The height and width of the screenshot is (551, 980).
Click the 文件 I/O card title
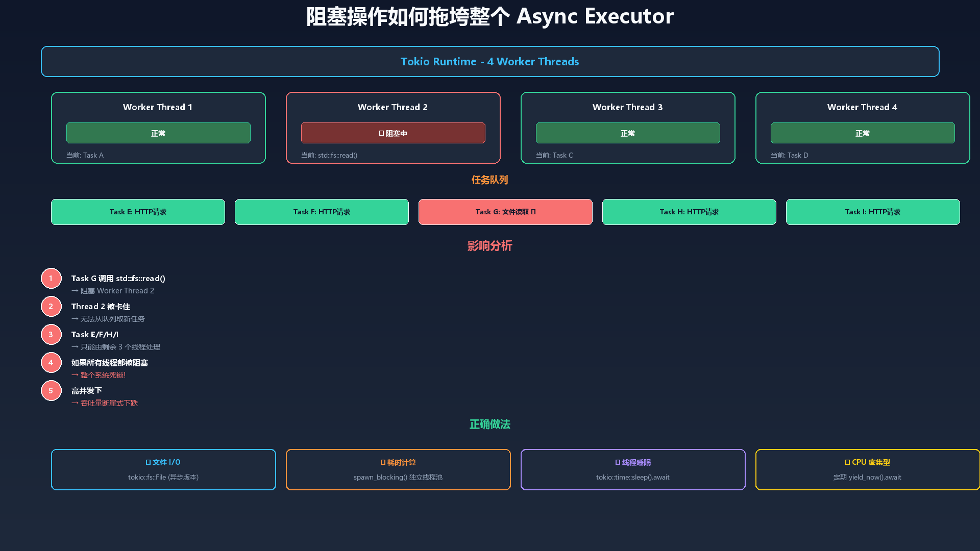tap(163, 462)
